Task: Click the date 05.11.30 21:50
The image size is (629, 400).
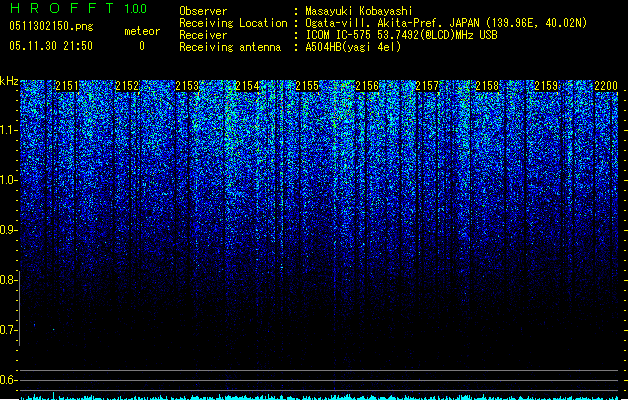Action: (x=51, y=46)
